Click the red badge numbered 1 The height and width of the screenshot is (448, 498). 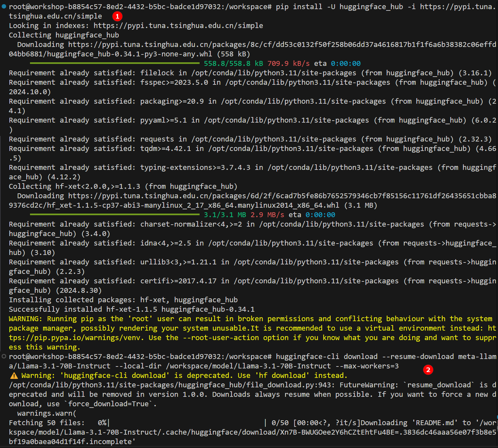pos(117,16)
